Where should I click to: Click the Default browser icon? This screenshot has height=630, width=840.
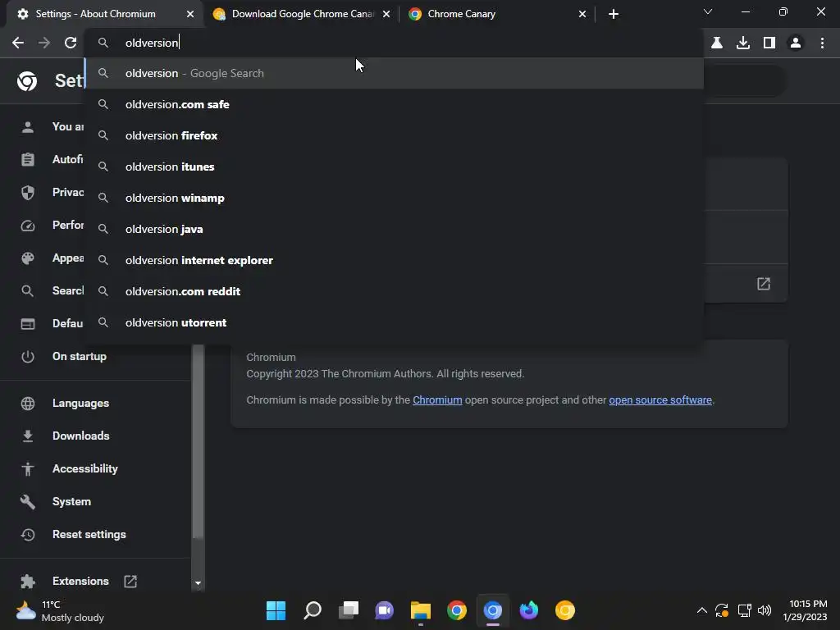point(27,323)
